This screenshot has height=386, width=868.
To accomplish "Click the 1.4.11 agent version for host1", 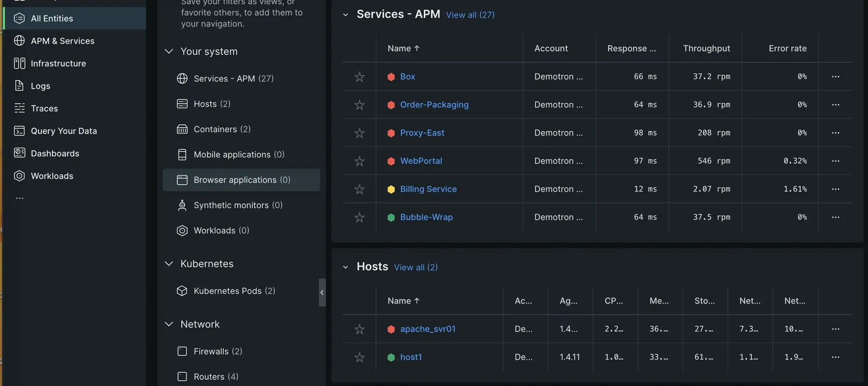I will click(570, 357).
